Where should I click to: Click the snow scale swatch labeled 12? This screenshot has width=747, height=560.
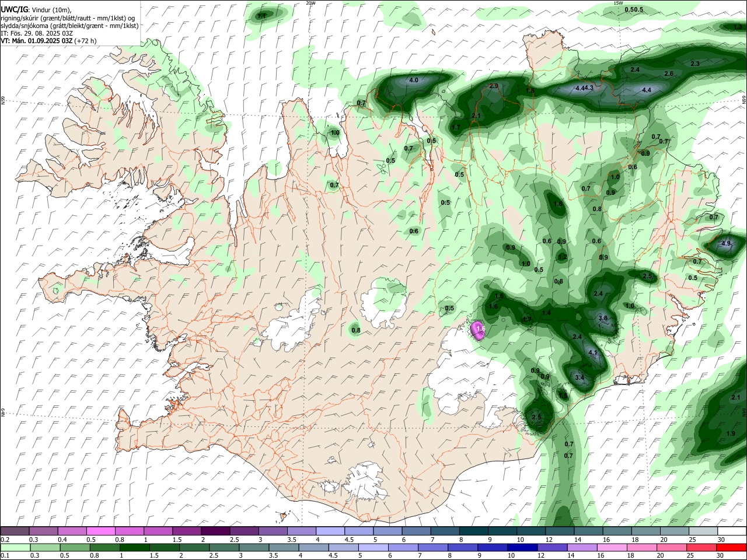click(560, 531)
